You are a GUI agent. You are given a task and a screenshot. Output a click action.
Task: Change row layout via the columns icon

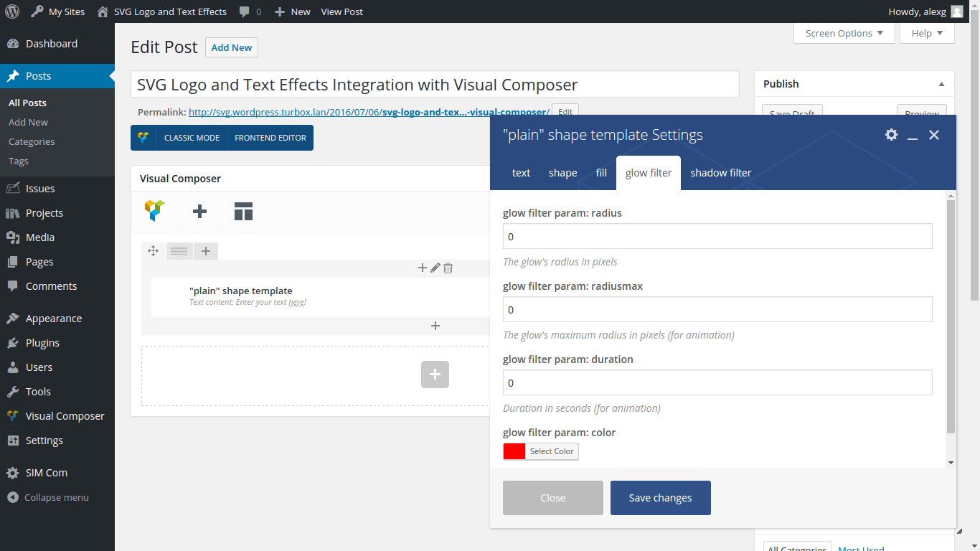[x=179, y=250]
